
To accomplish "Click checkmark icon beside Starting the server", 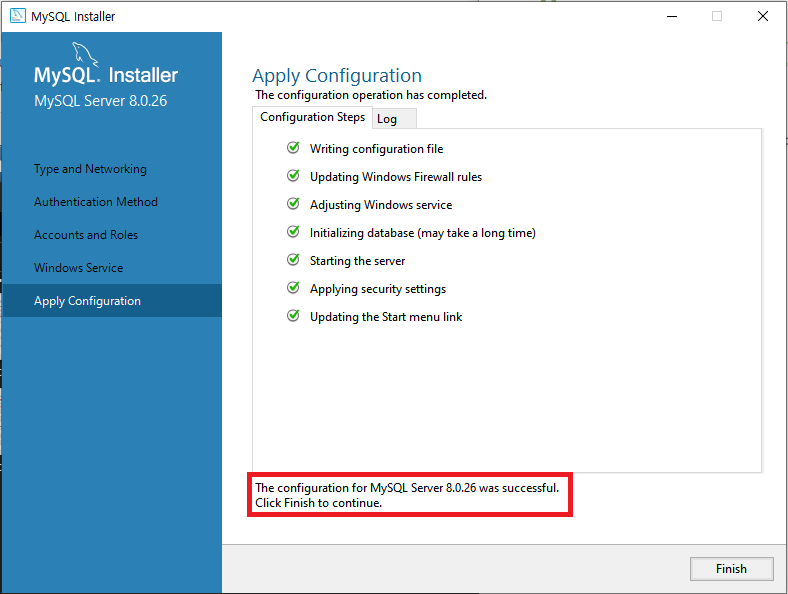I will [293, 260].
